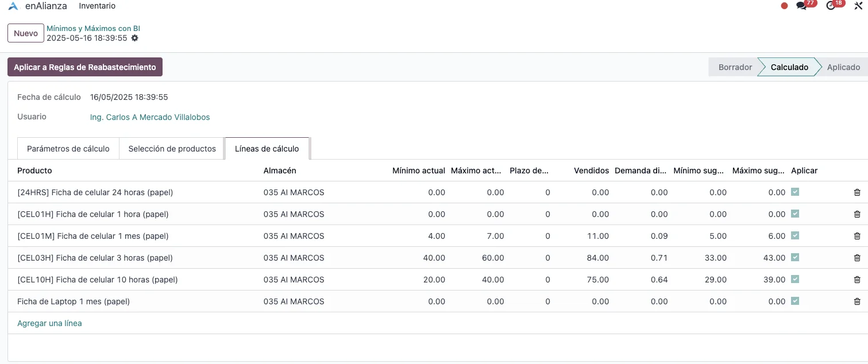
Task: Open the chat messages icon with badge 77
Action: pyautogui.click(x=801, y=6)
